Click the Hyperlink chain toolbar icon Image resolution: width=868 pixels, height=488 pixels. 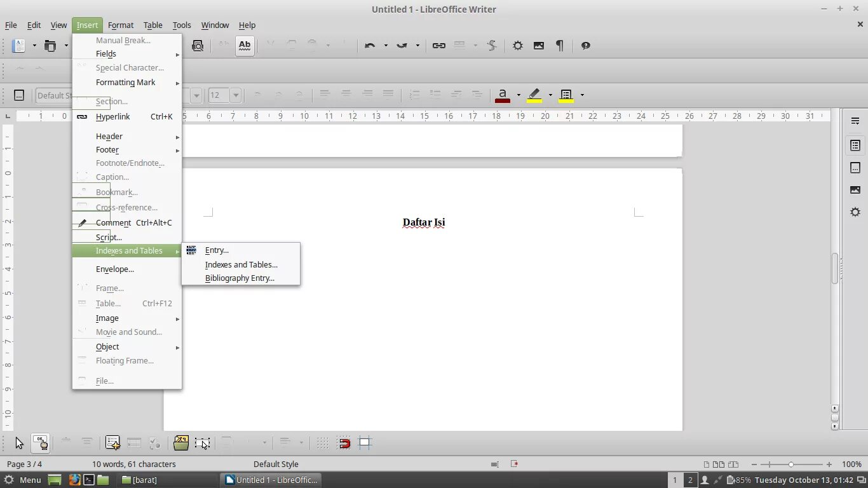pyautogui.click(x=439, y=46)
